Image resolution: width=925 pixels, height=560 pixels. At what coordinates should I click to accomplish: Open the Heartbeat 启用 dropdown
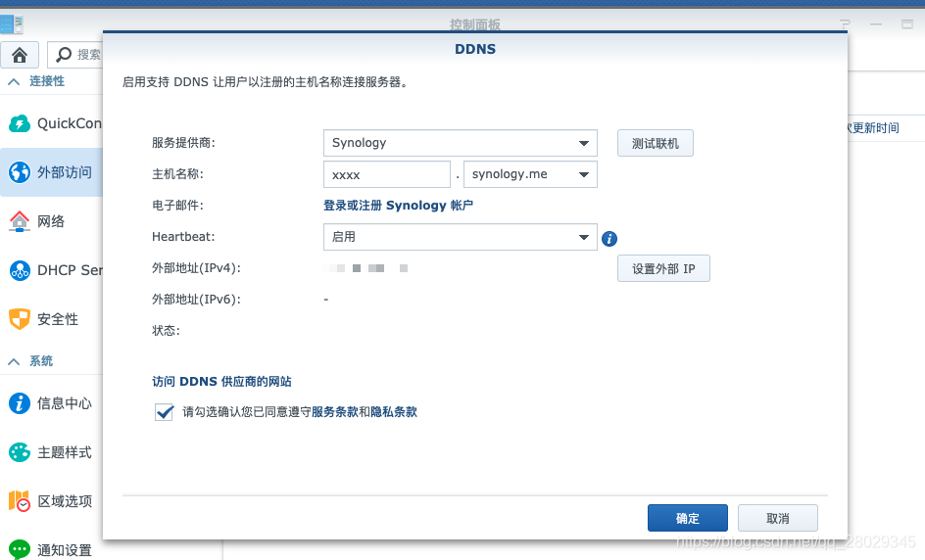tap(461, 237)
